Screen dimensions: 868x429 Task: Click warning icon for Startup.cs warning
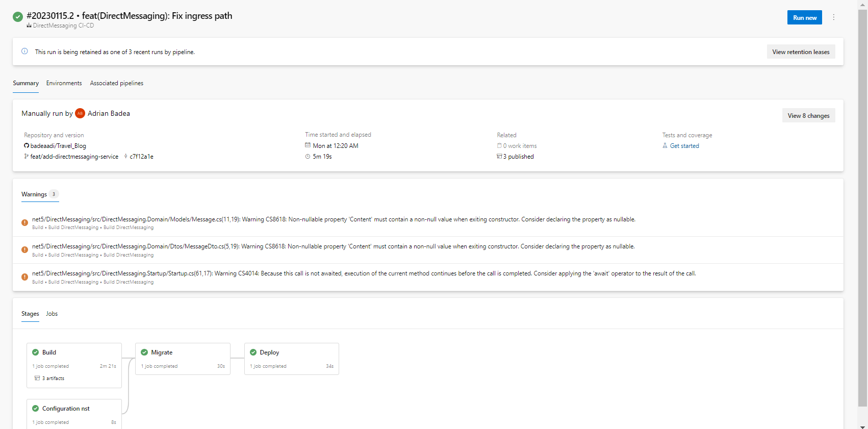click(24, 277)
